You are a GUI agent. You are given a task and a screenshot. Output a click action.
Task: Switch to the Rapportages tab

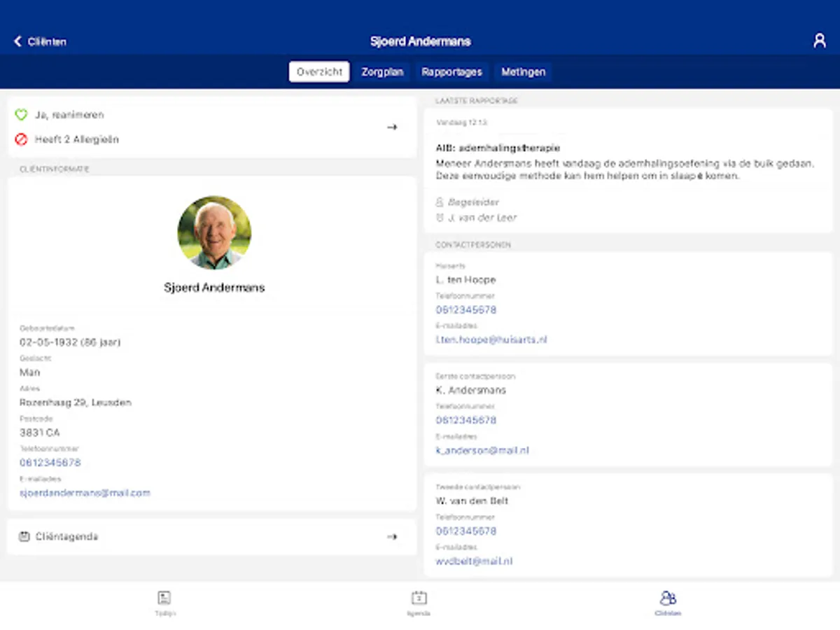[x=451, y=72]
